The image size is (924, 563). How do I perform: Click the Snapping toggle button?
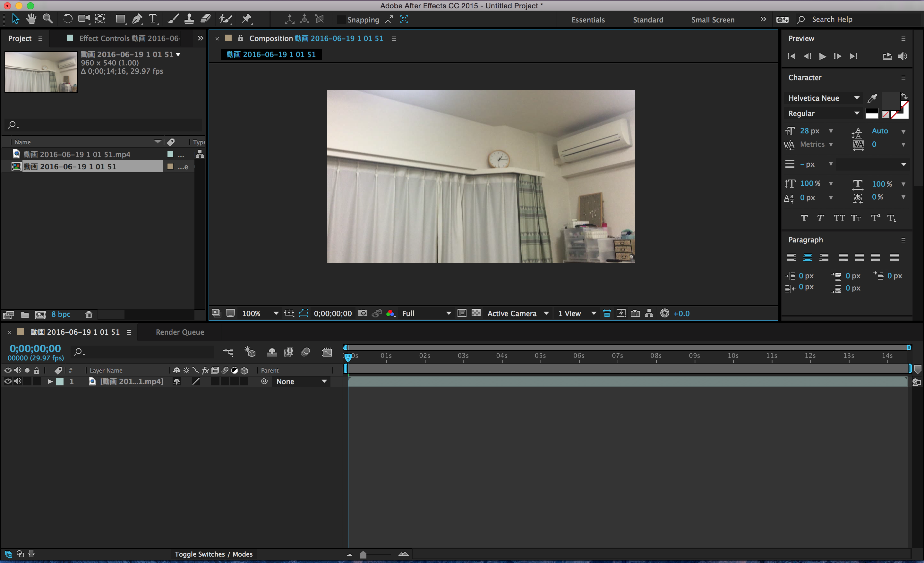click(x=340, y=19)
